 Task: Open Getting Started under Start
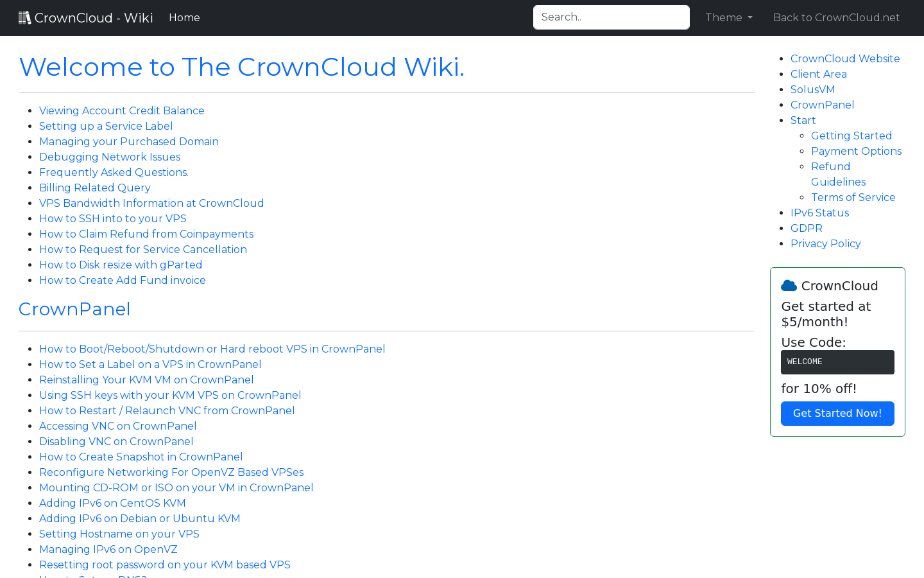[851, 136]
